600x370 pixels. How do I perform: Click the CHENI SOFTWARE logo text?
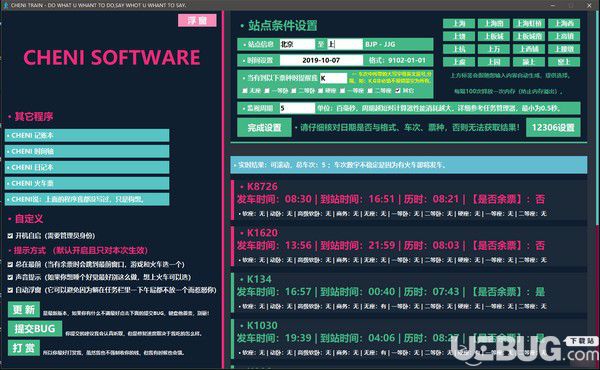(112, 57)
